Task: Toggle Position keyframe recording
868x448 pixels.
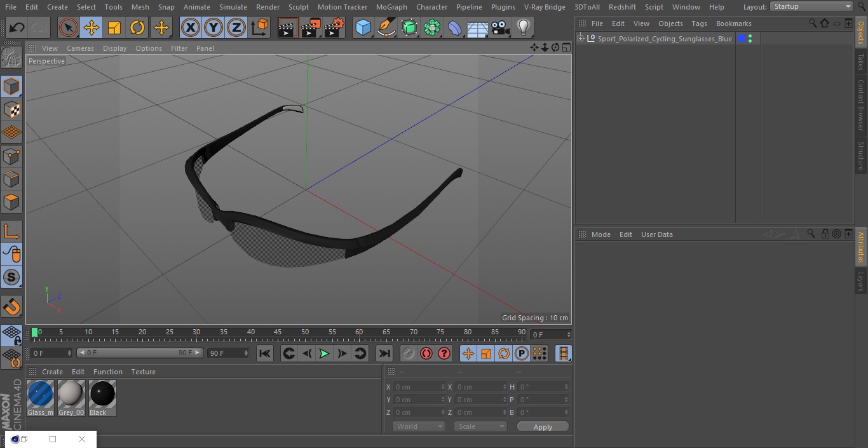Action: [x=468, y=353]
